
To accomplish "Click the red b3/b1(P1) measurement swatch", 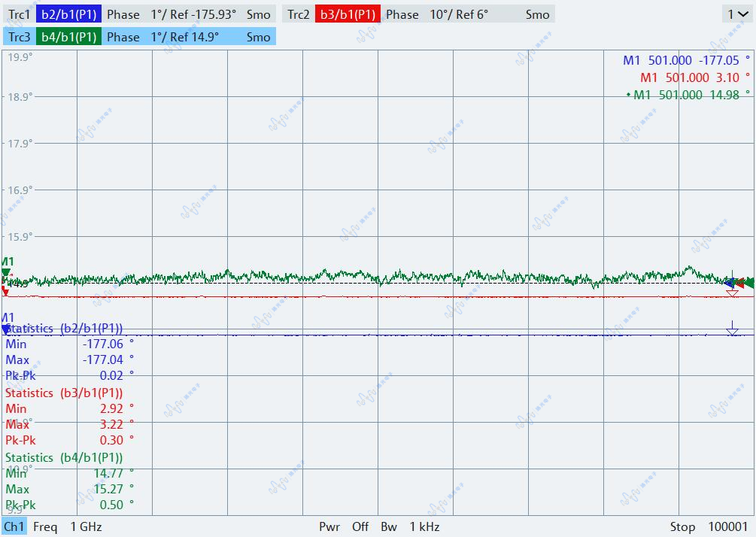I will (x=348, y=14).
